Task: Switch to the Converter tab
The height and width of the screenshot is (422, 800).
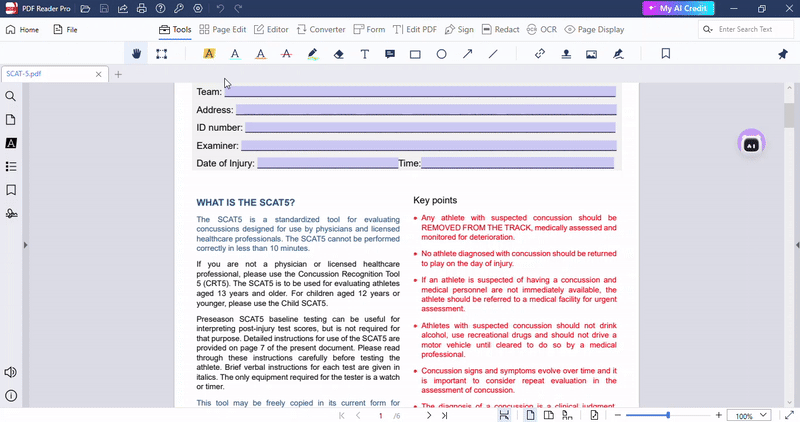Action: [x=321, y=30]
